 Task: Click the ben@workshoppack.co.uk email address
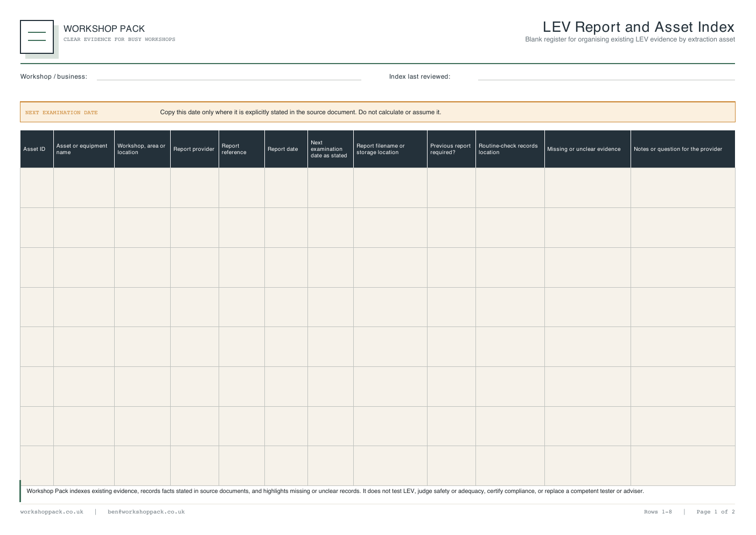point(146,512)
